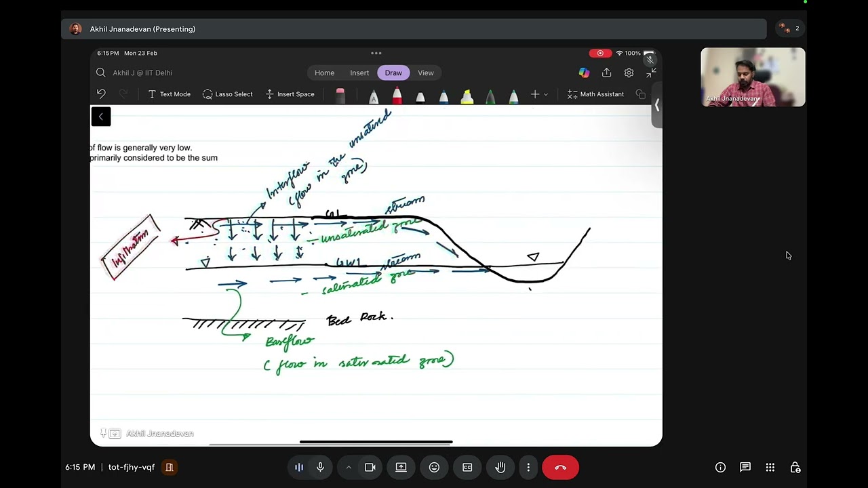Switch to the View tab
The width and height of the screenshot is (868, 488).
(426, 73)
